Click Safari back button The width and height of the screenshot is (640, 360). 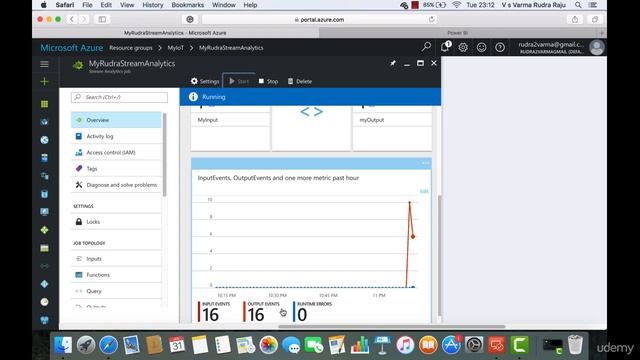pyautogui.click(x=72, y=19)
